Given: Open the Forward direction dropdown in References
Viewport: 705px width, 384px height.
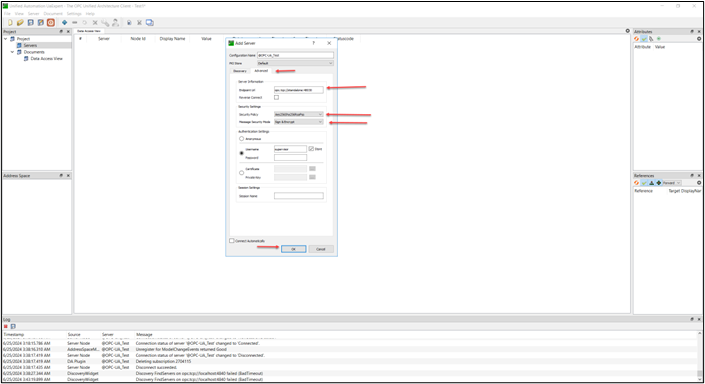Looking at the screenshot, I should 672,183.
